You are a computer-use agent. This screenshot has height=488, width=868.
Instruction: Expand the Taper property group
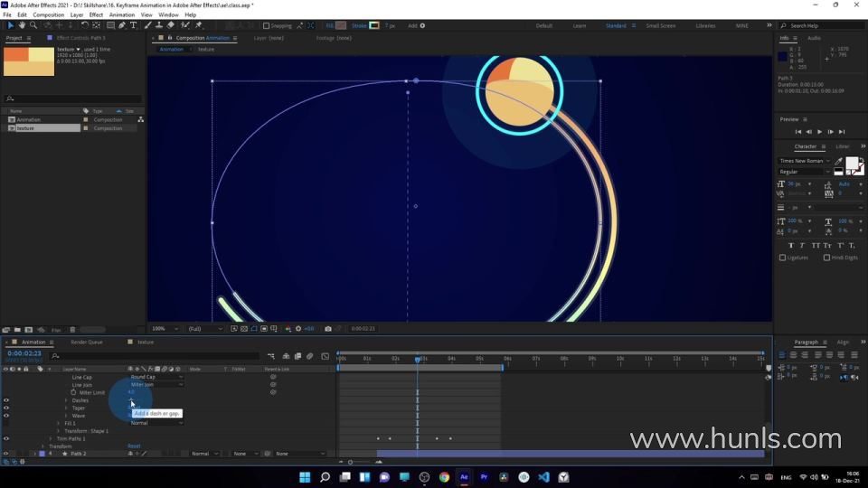(x=66, y=408)
